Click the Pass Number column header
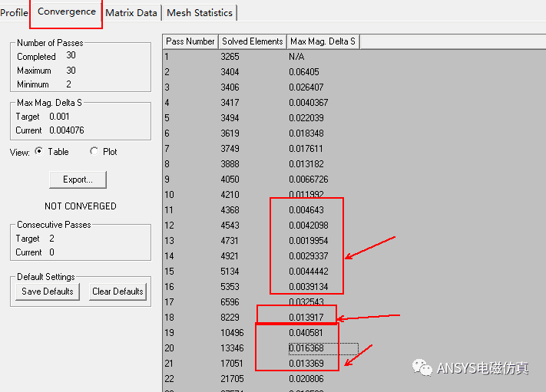The image size is (546, 392). coord(190,41)
